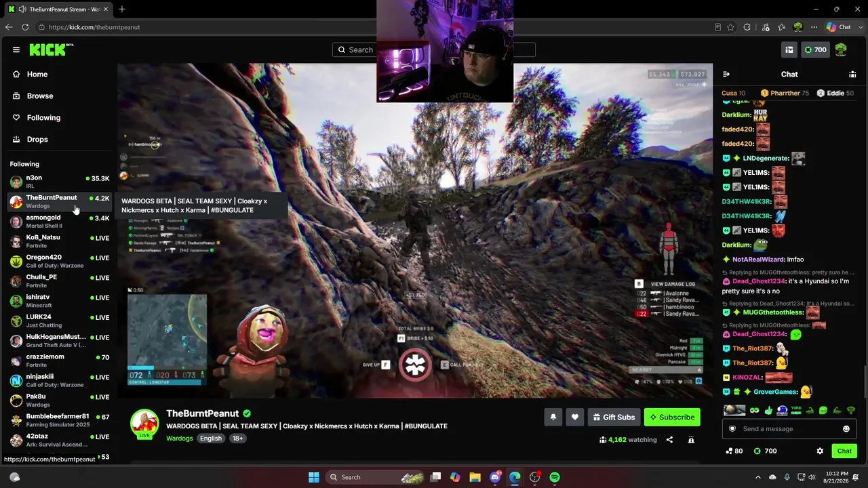Select Oregon420 channel in Following list

point(60,261)
